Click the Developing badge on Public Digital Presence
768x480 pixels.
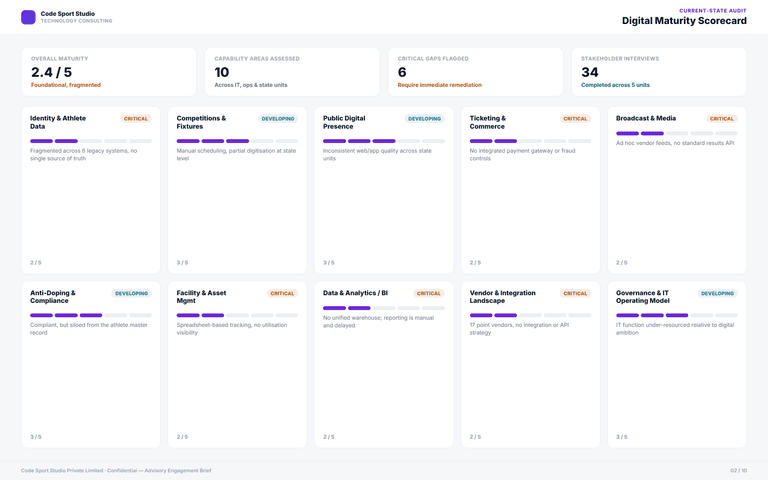point(424,119)
